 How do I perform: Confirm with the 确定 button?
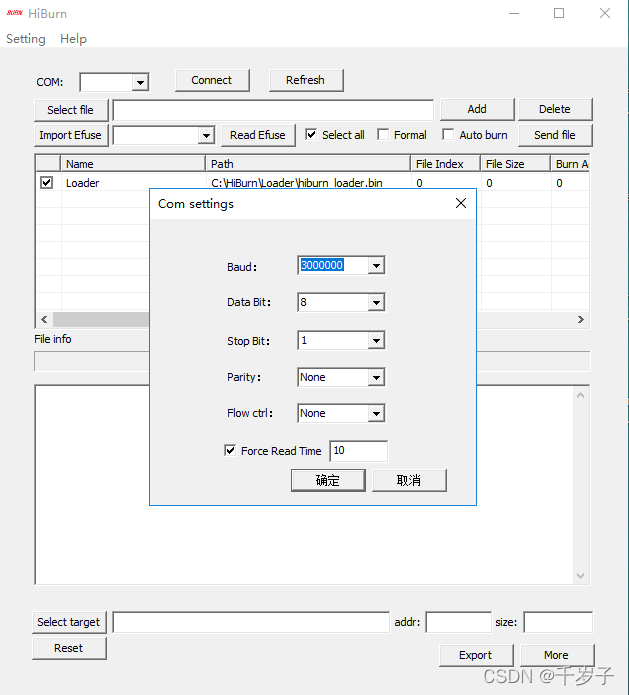pos(328,480)
